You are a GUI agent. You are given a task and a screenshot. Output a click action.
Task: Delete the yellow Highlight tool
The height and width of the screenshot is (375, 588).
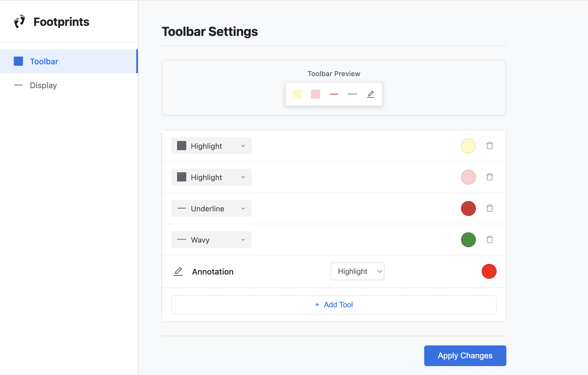point(489,146)
